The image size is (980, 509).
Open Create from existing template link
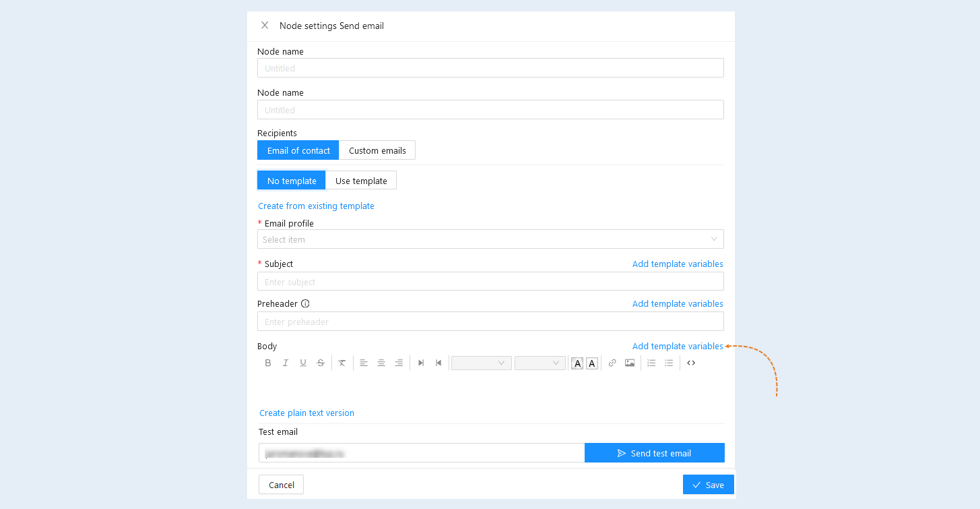tap(316, 206)
